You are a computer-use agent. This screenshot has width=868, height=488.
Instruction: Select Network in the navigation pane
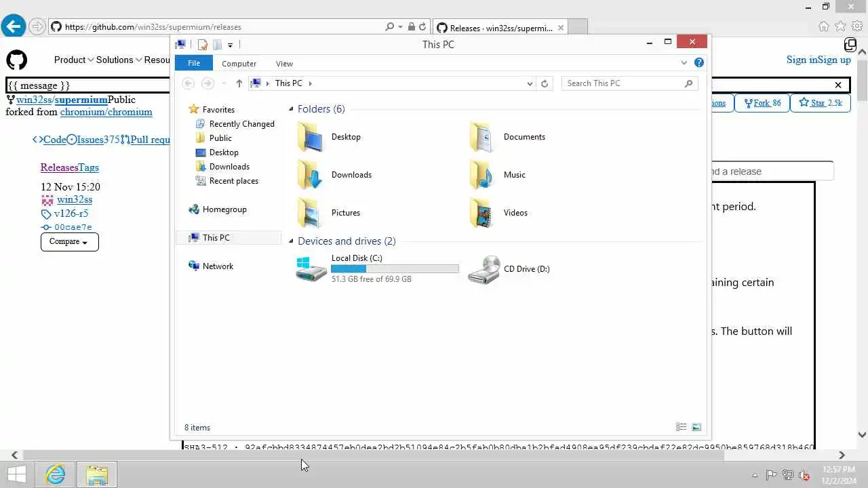coord(211,266)
